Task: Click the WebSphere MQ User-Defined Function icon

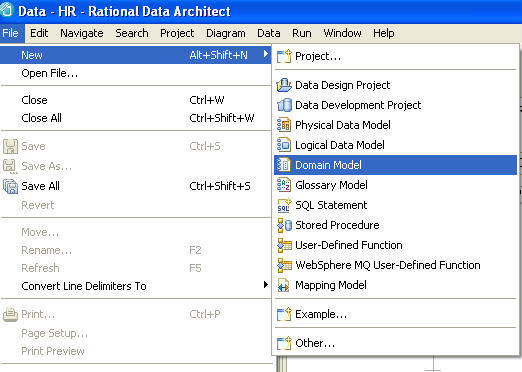Action: 284,265
